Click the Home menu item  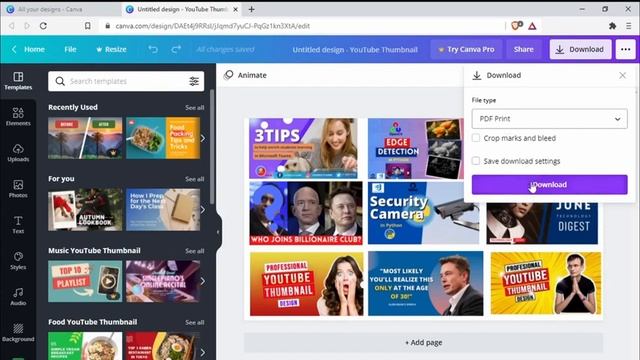(34, 49)
